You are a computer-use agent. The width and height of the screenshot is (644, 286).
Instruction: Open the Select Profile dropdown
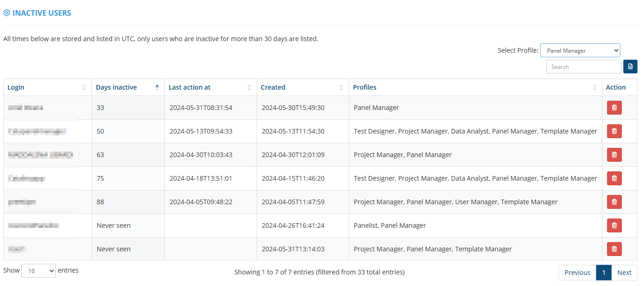point(580,50)
